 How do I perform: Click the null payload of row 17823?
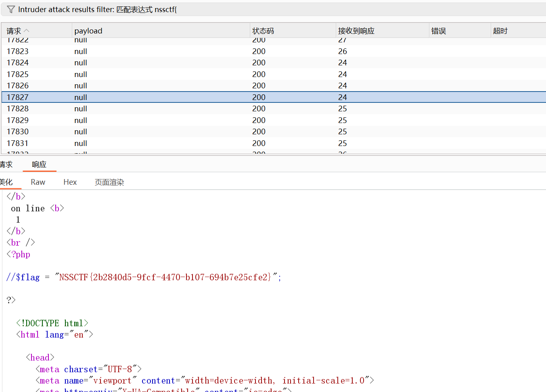coord(81,51)
